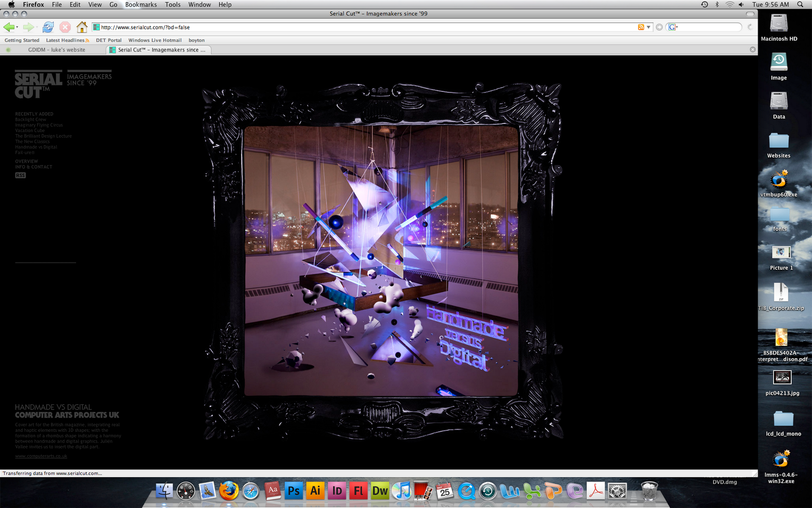
Task: Click the Google search input field
Action: click(x=708, y=27)
